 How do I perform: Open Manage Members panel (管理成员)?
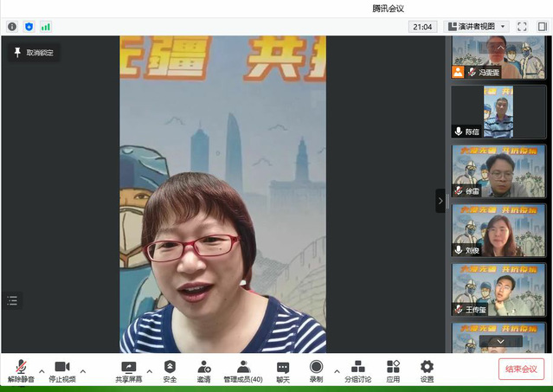point(243,367)
